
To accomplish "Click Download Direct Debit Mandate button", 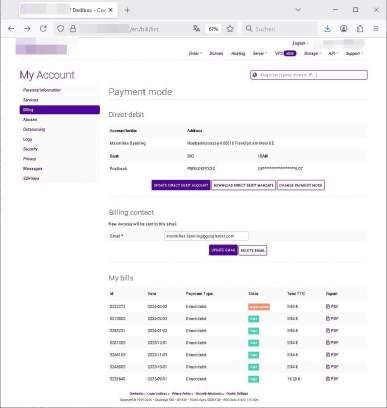I will pos(243,185).
